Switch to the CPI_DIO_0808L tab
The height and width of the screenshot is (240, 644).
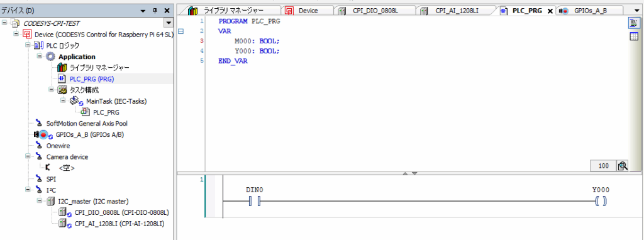[x=375, y=11]
